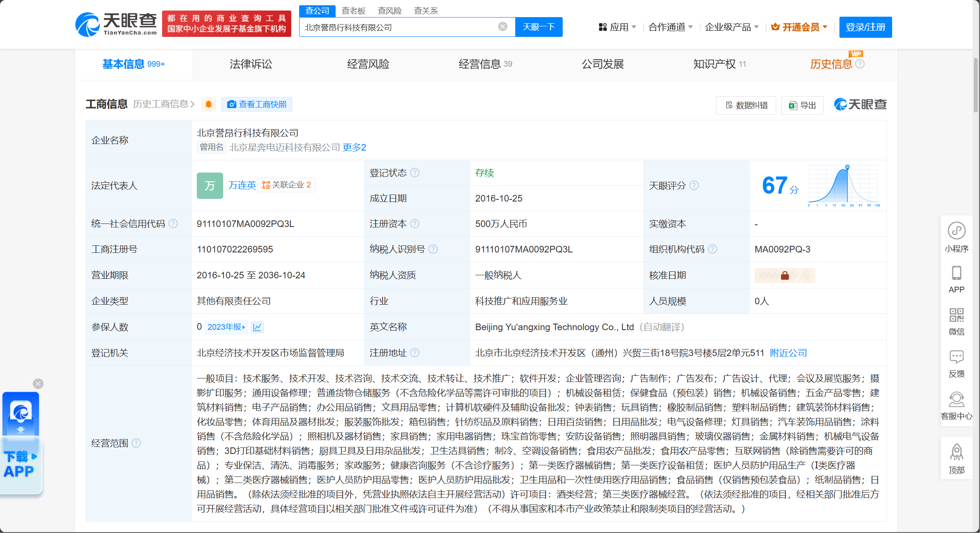Switch to the 查公司 search tab
Image resolution: width=980 pixels, height=533 pixels.
(x=317, y=11)
